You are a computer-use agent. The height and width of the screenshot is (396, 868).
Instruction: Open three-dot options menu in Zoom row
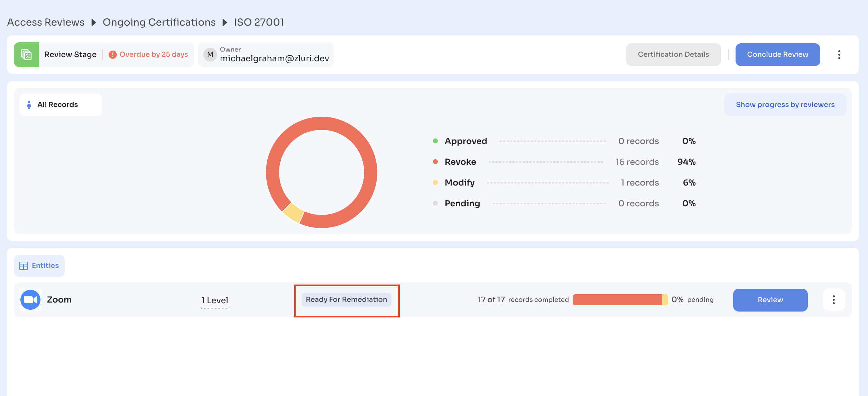pyautogui.click(x=834, y=300)
